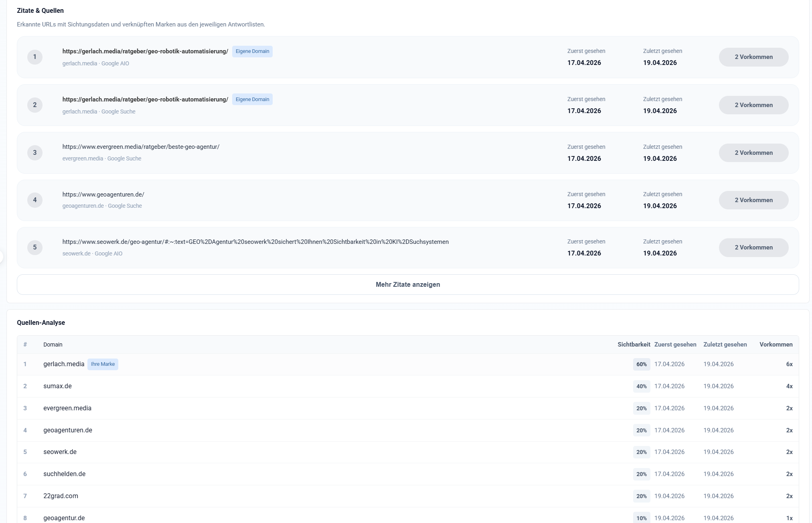Sort by 'Zuerst gesehen' table header

coord(675,345)
